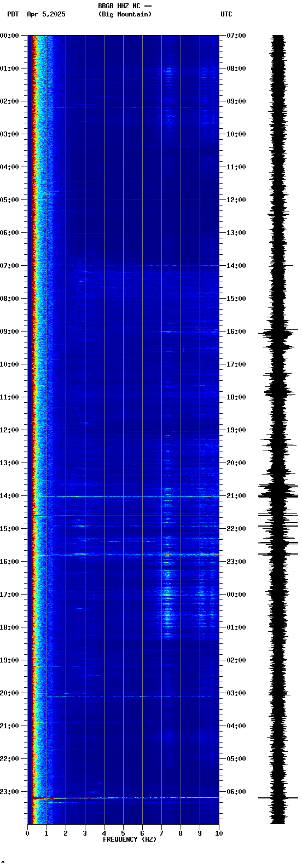302x868 pixels.
Task: Click the 17:00 PDT time label
Action: pos(9,595)
